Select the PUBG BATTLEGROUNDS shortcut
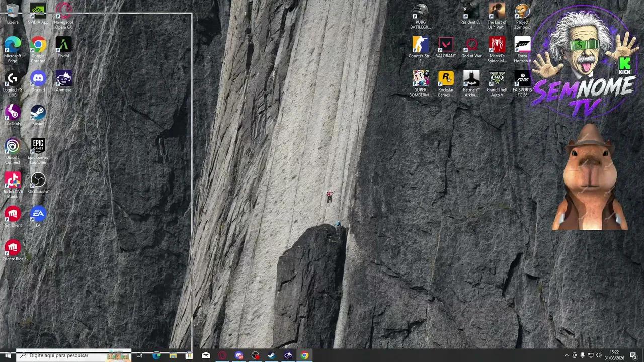Image resolution: width=644 pixels, height=362 pixels. click(x=421, y=16)
